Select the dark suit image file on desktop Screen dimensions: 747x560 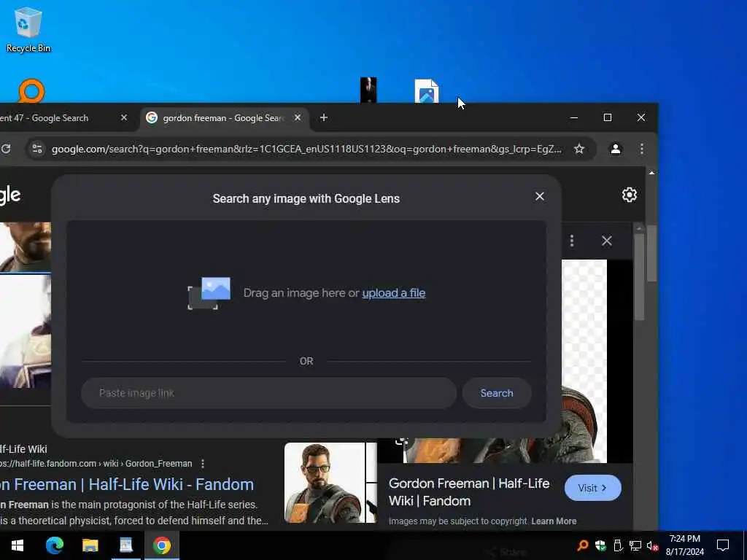(x=368, y=90)
